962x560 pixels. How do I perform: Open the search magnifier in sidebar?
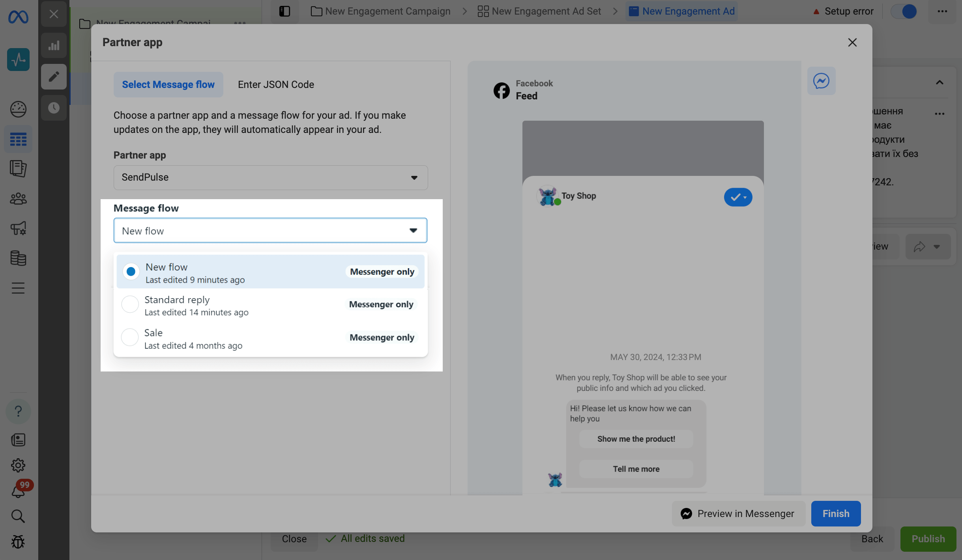pyautogui.click(x=18, y=516)
